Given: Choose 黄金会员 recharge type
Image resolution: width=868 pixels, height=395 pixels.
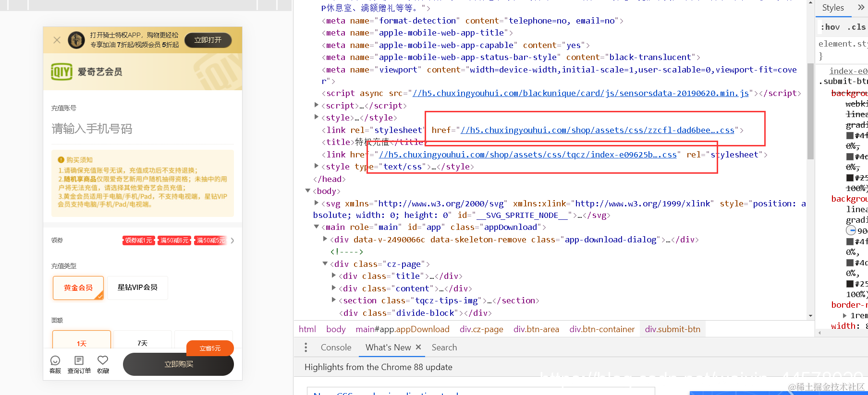Looking at the screenshot, I should pos(78,287).
